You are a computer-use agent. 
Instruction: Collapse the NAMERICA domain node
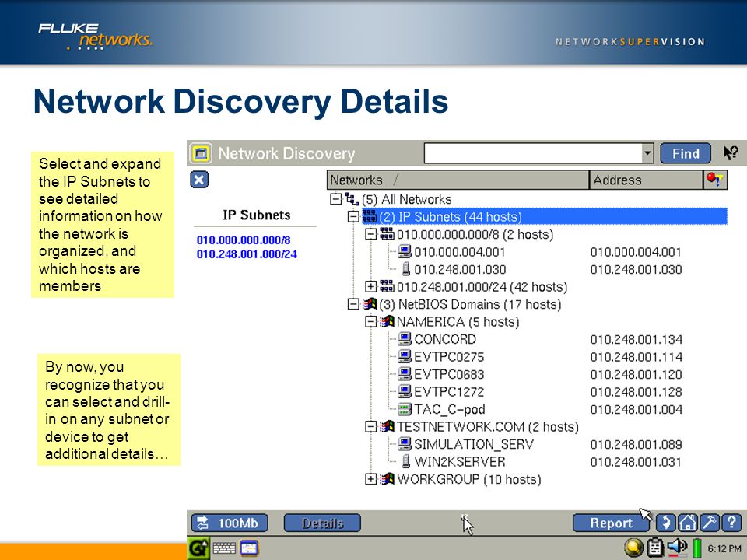[370, 321]
